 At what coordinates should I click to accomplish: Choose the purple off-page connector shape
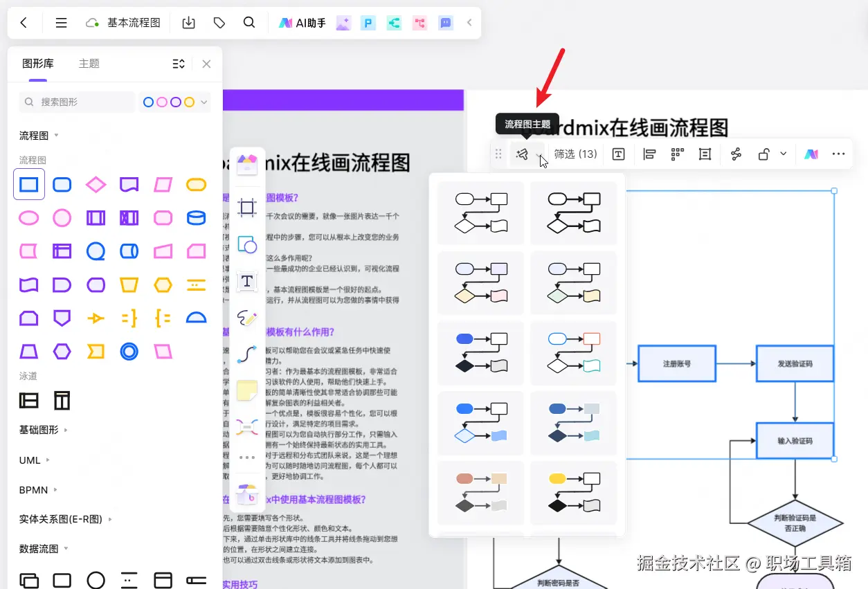pos(62,318)
